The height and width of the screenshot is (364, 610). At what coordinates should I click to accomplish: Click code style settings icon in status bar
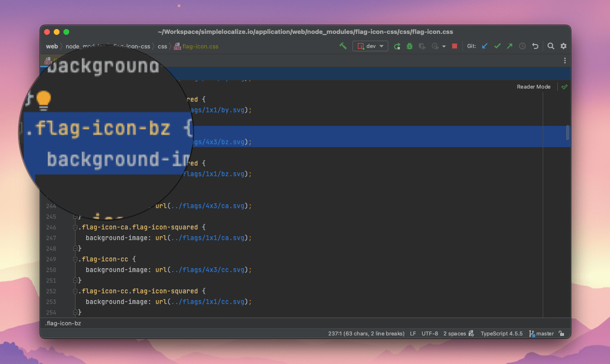(x=472, y=334)
